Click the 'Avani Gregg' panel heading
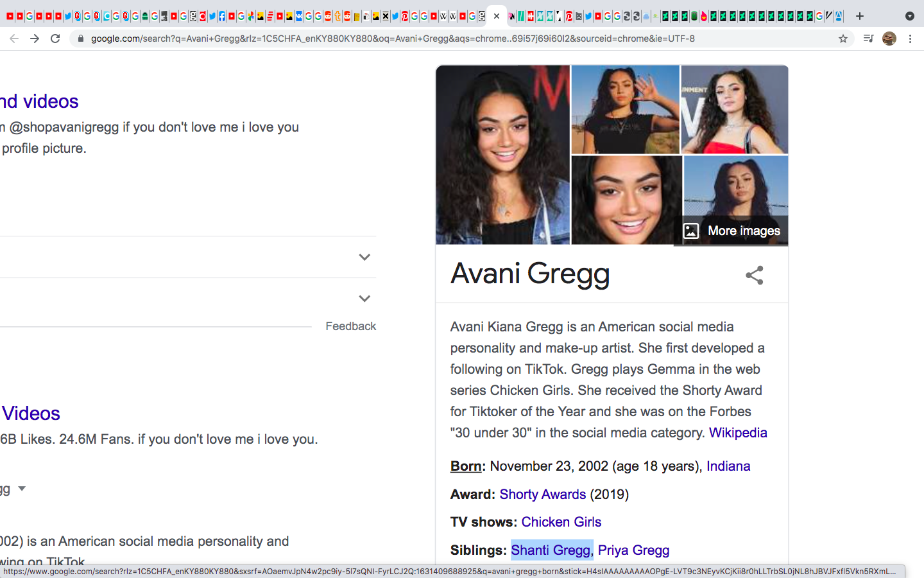The image size is (924, 578). (530, 274)
